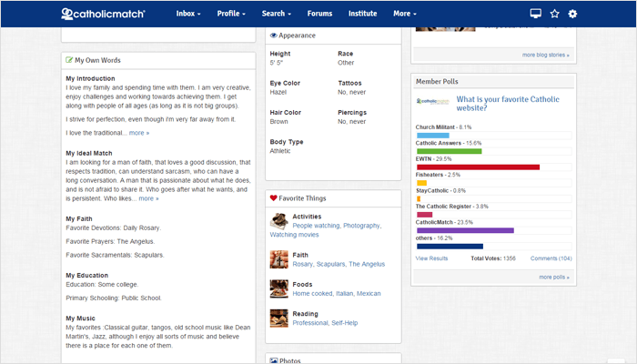Viewport: 637px width, 364px height.
Task: Open the Search dropdown menu
Action: tap(277, 14)
